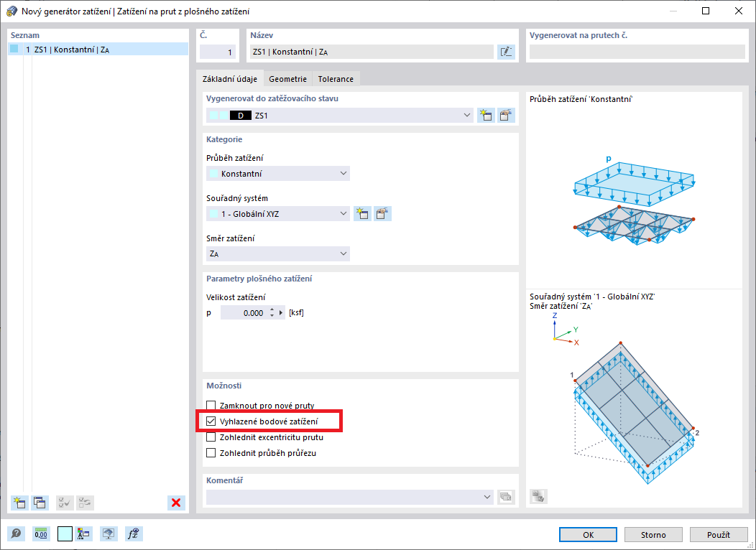The width and height of the screenshot is (756, 550).
Task: Click the deselect-all icon below list
Action: click(x=85, y=503)
